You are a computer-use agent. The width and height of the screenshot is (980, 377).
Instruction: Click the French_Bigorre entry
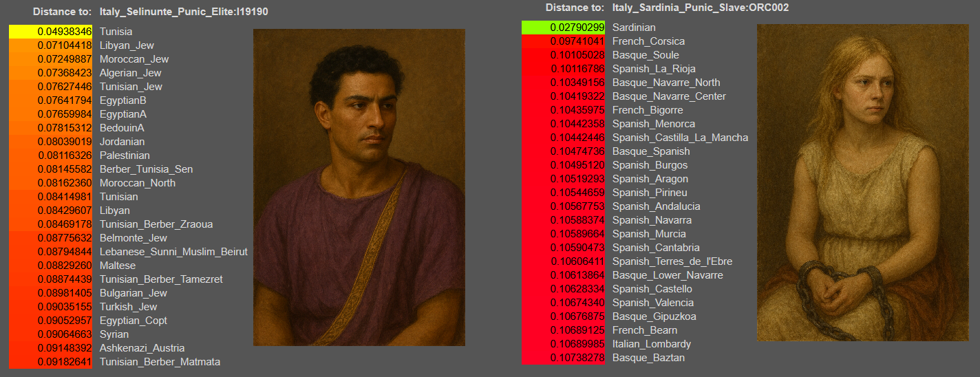[648, 110]
